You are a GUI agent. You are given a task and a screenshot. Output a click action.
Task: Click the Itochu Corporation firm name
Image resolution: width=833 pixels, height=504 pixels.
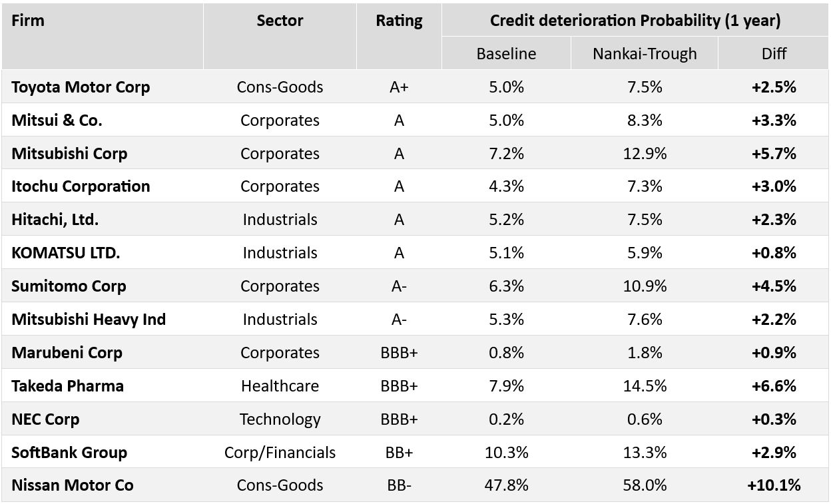pos(81,186)
